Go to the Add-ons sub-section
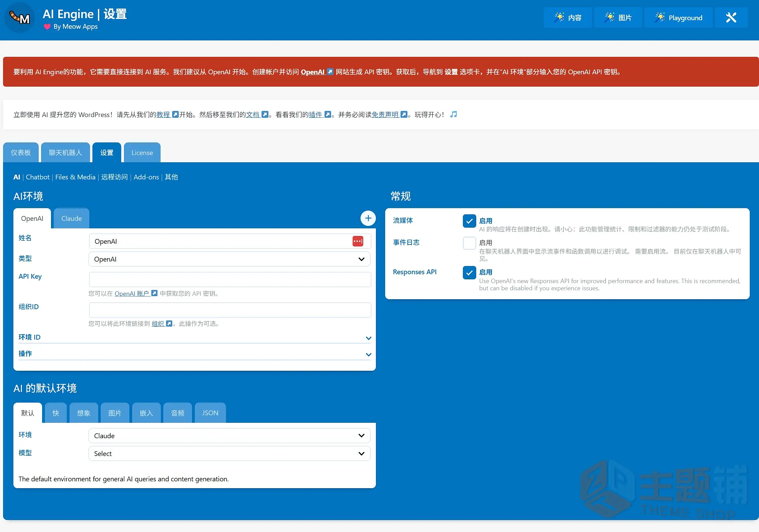The width and height of the screenshot is (759, 532). tap(146, 177)
